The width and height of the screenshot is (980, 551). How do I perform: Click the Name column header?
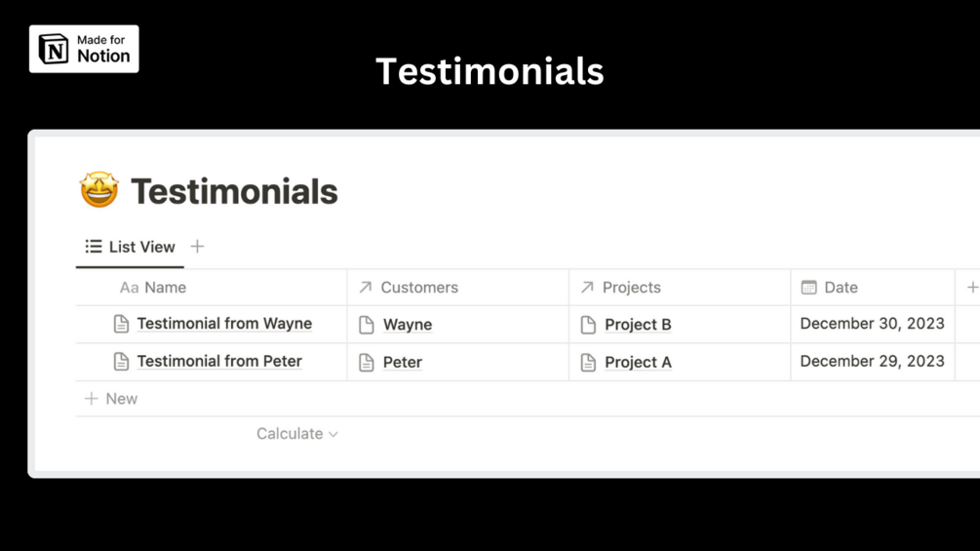(165, 288)
